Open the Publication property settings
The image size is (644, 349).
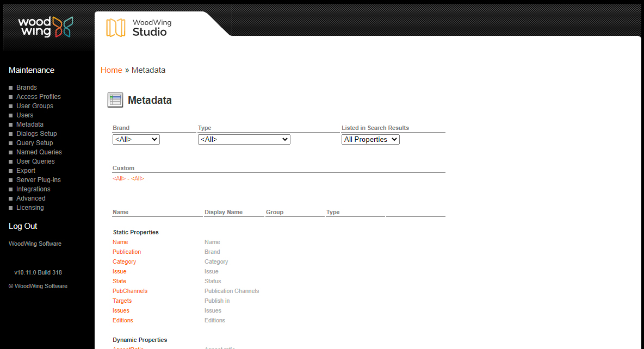126,252
